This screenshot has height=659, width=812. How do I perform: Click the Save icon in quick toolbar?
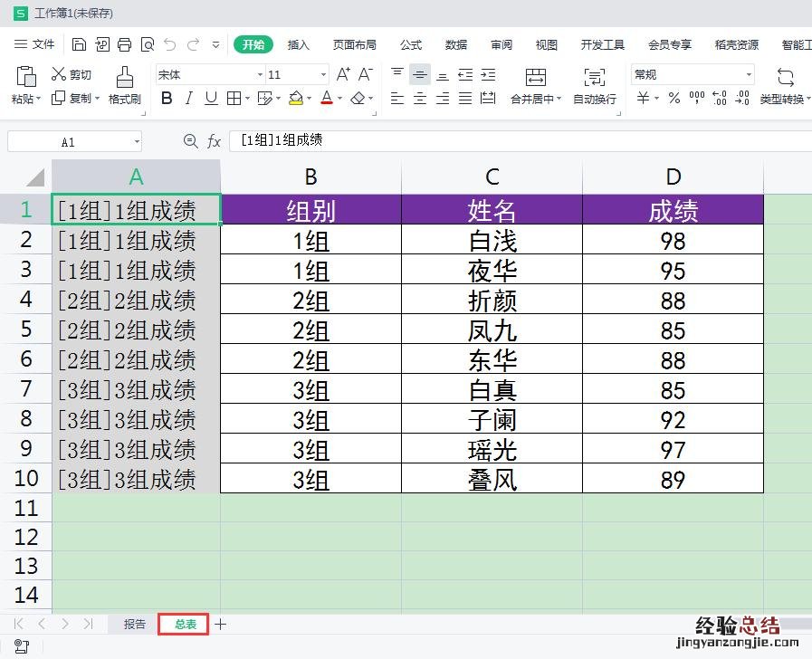click(x=79, y=44)
